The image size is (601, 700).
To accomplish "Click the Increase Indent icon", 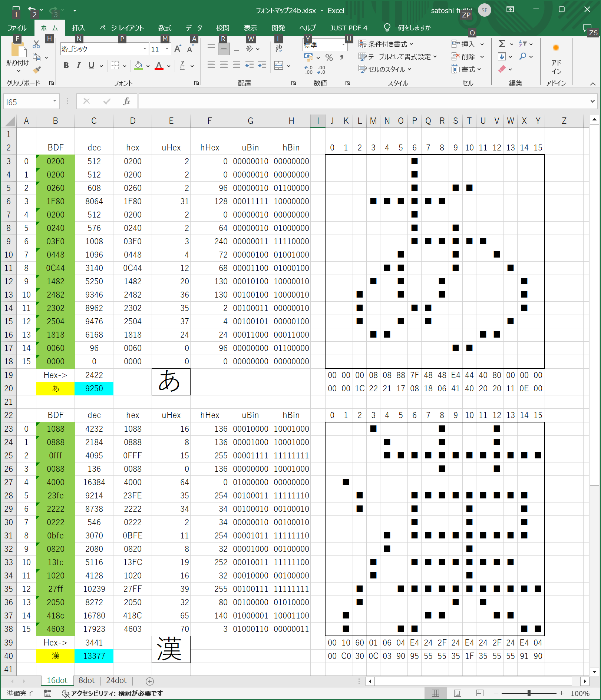I will click(x=262, y=66).
